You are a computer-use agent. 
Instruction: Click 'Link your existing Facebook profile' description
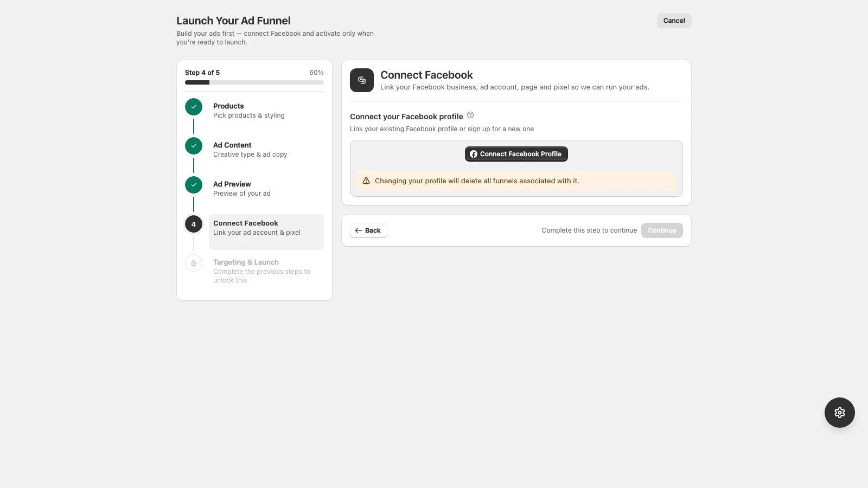[442, 129]
